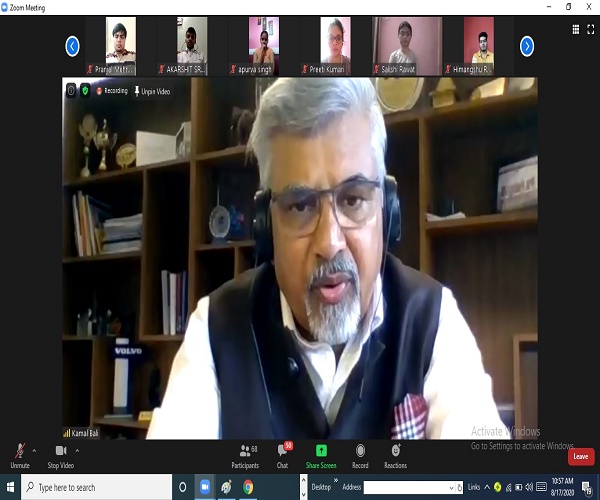Open touch keyboard icon
Viewport: 600px width, 500px height.
541,487
